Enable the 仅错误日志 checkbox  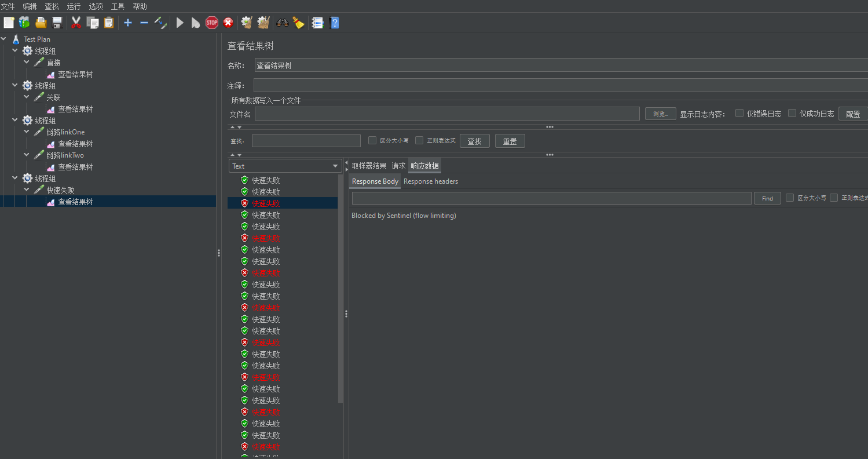click(x=739, y=113)
